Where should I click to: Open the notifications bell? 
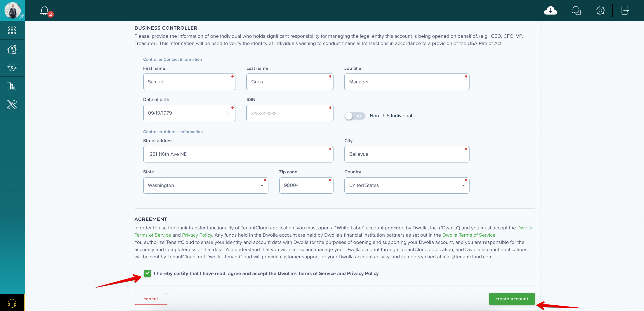45,11
